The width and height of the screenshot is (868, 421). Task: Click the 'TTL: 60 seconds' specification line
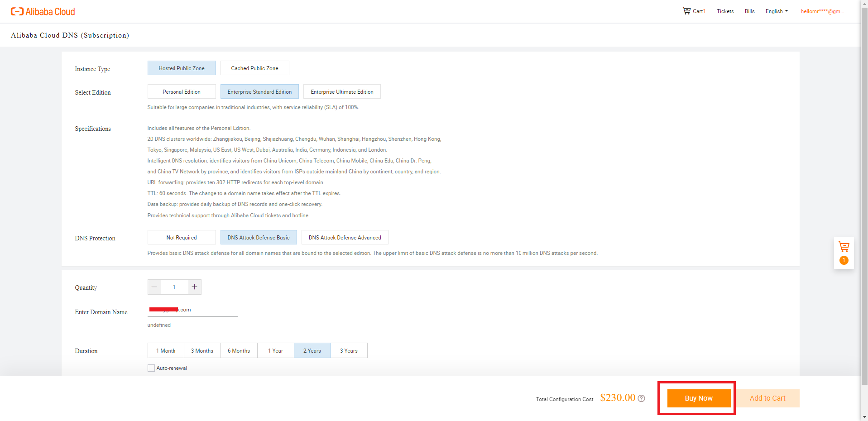point(244,193)
